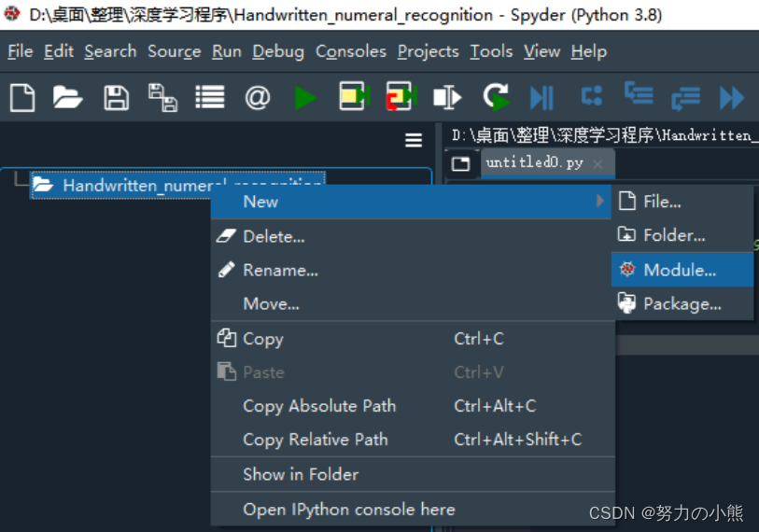
Task: Create a new File... from submenu
Action: [682, 202]
